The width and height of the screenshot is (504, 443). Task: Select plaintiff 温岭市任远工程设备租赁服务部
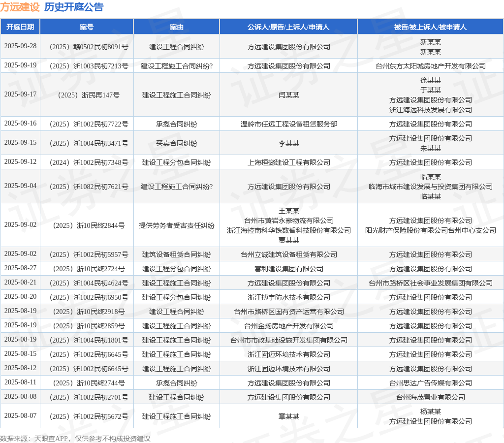click(x=288, y=124)
